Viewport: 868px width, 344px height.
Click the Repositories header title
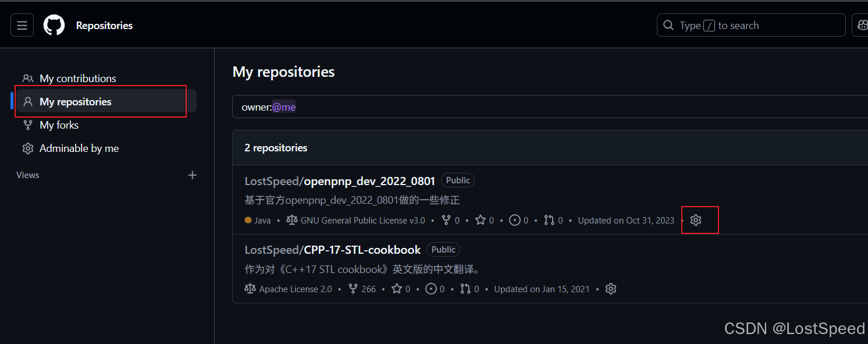(x=104, y=26)
